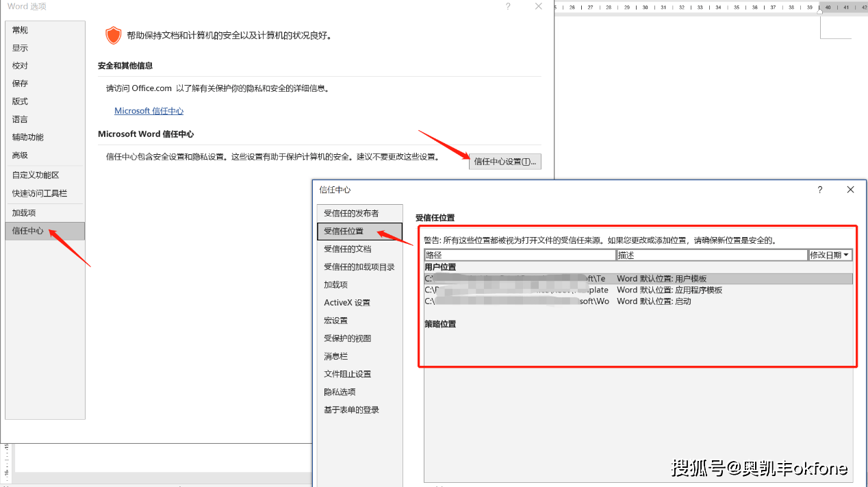Switch to 受信任的文档 section
The image size is (868, 487).
click(347, 249)
